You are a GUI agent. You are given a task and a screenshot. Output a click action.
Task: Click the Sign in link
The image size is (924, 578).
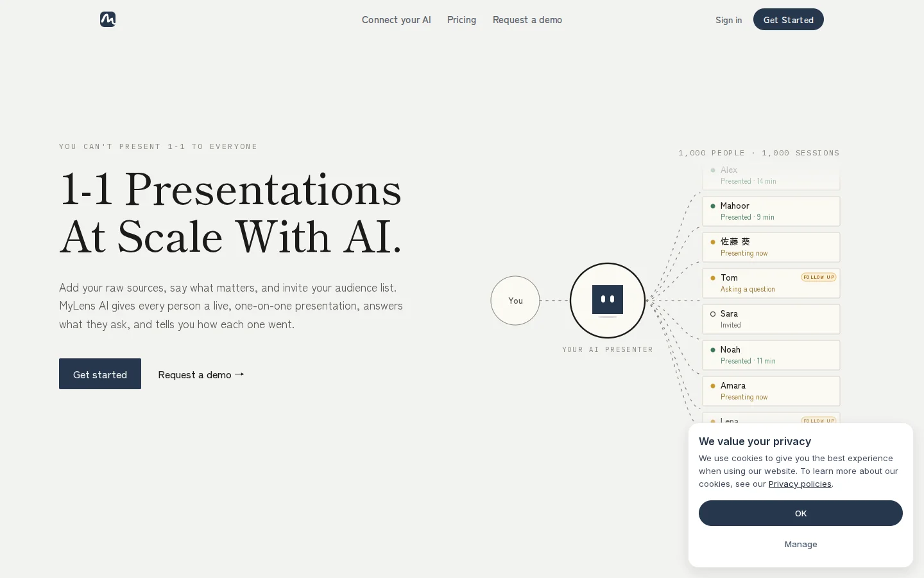point(729,20)
